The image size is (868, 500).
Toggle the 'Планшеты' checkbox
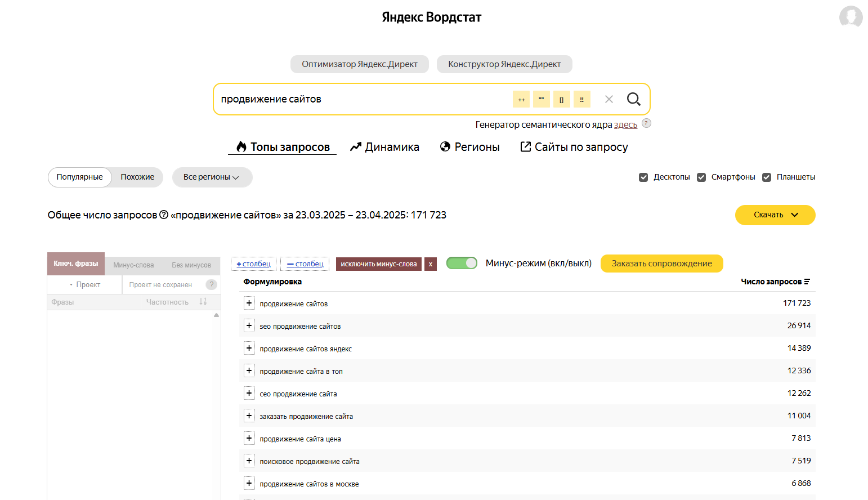[767, 177]
